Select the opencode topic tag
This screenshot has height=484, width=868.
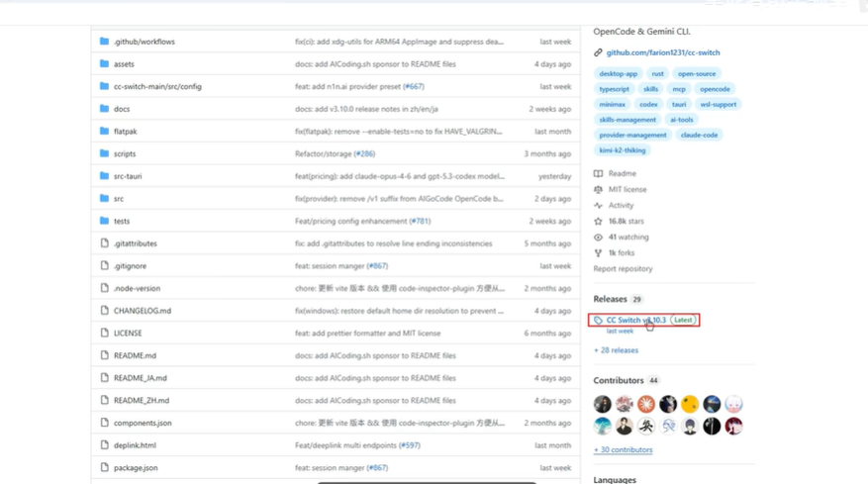[x=715, y=89]
